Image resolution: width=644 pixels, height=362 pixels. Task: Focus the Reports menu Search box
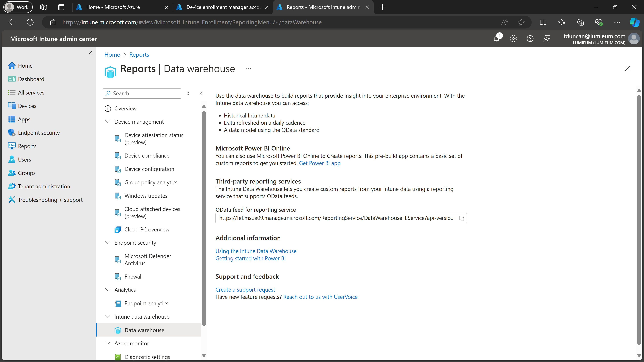[x=142, y=94]
